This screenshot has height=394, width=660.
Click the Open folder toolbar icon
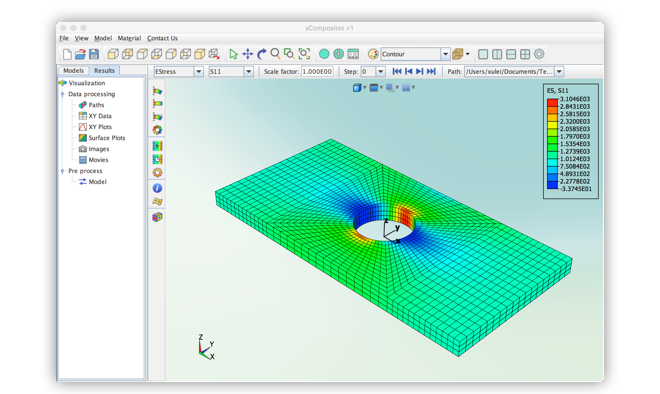coord(80,54)
